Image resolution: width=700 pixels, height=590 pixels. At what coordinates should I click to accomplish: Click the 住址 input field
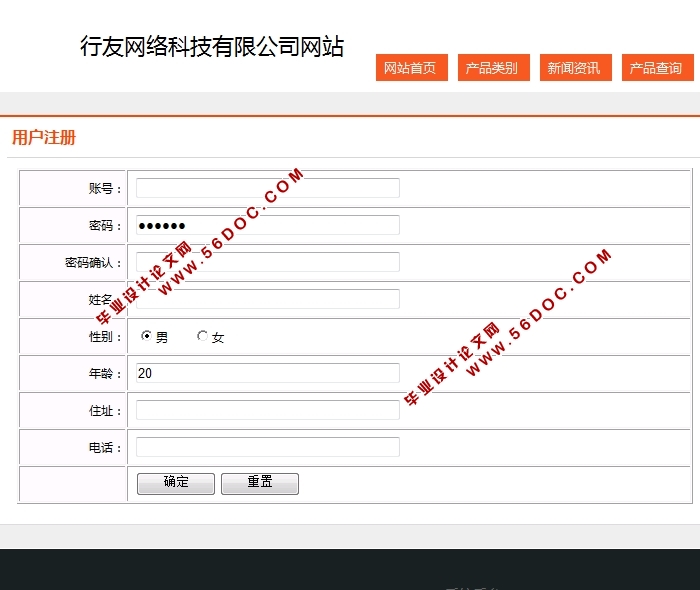point(268,410)
